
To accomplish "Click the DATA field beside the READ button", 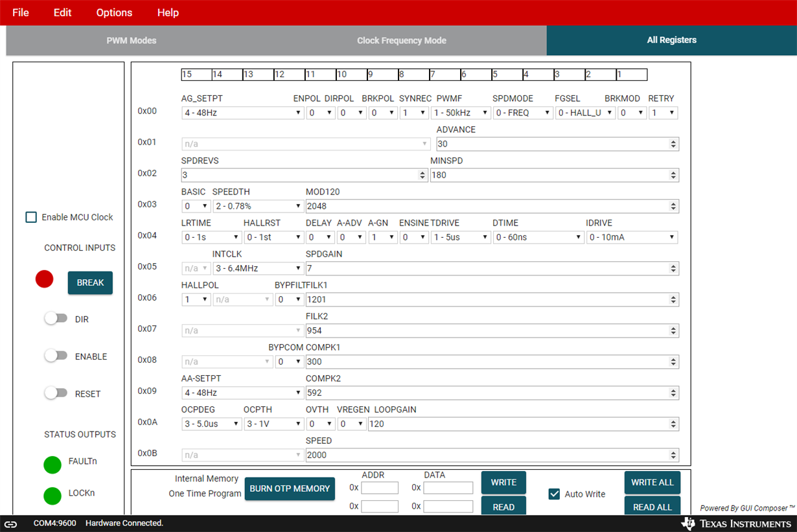I will [448, 506].
